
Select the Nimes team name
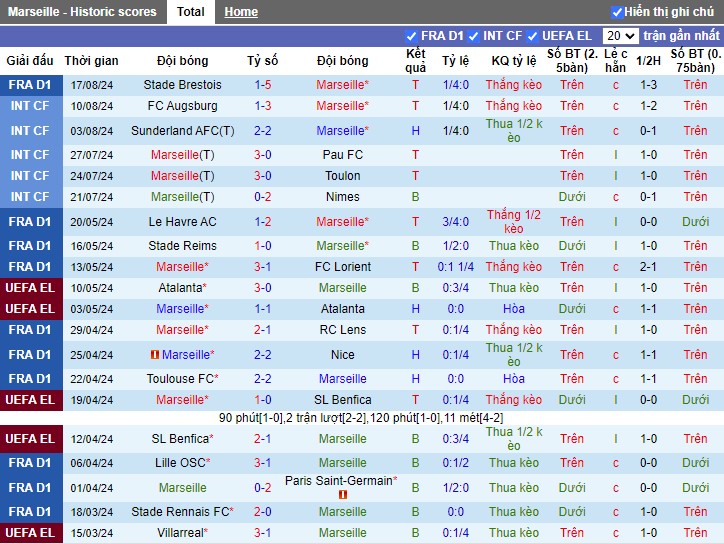point(343,197)
